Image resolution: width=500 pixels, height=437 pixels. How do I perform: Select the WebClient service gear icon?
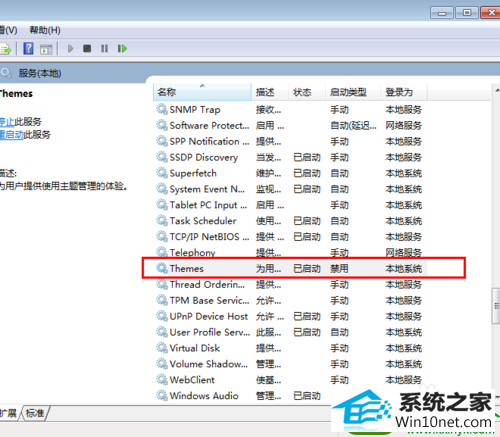click(x=162, y=380)
